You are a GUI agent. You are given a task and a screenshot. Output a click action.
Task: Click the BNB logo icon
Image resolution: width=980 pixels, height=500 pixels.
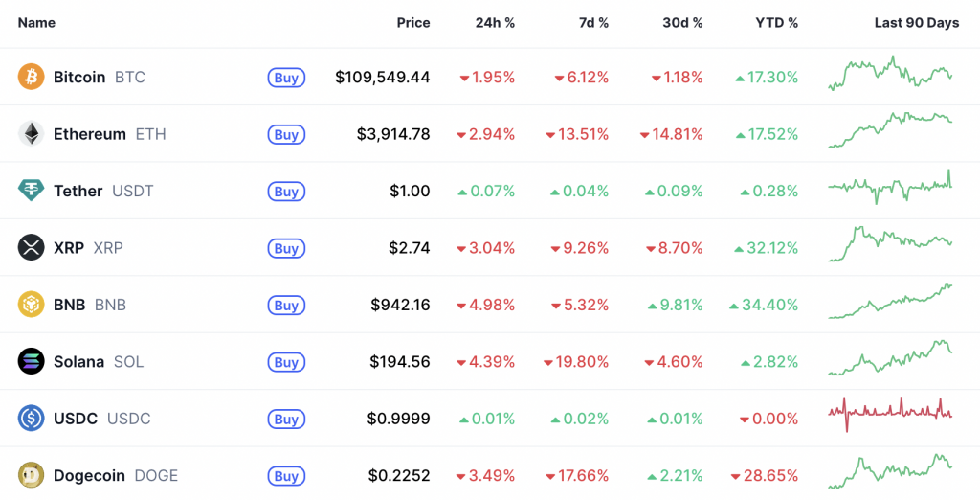[32, 305]
